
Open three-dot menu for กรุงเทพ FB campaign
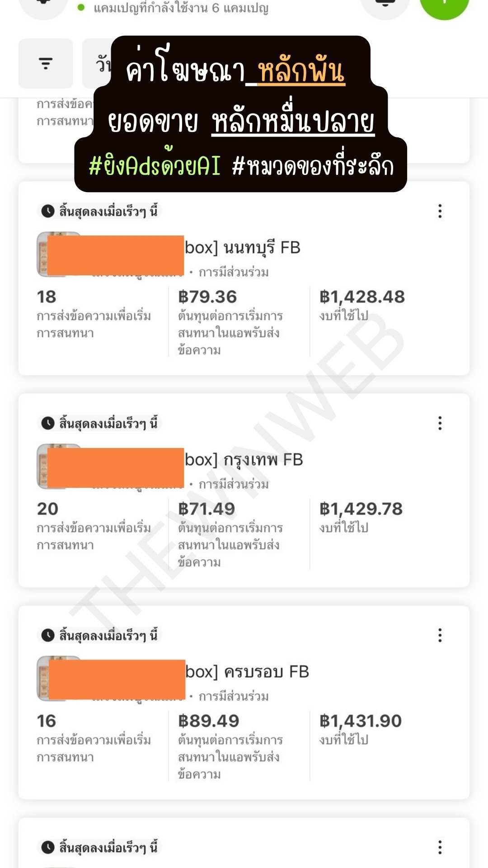(440, 423)
